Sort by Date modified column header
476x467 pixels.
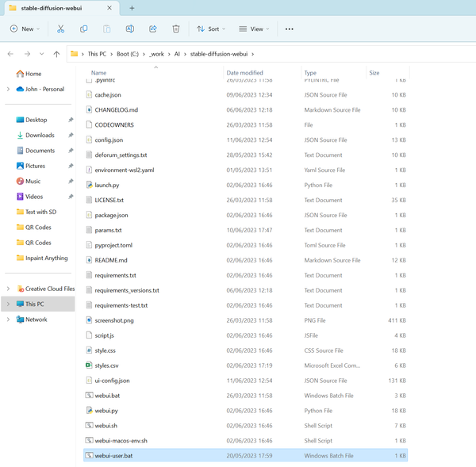point(244,73)
